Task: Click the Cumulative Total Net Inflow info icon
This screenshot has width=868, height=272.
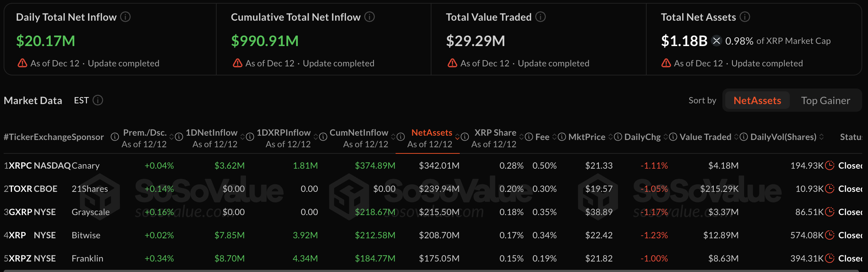Action: [369, 17]
